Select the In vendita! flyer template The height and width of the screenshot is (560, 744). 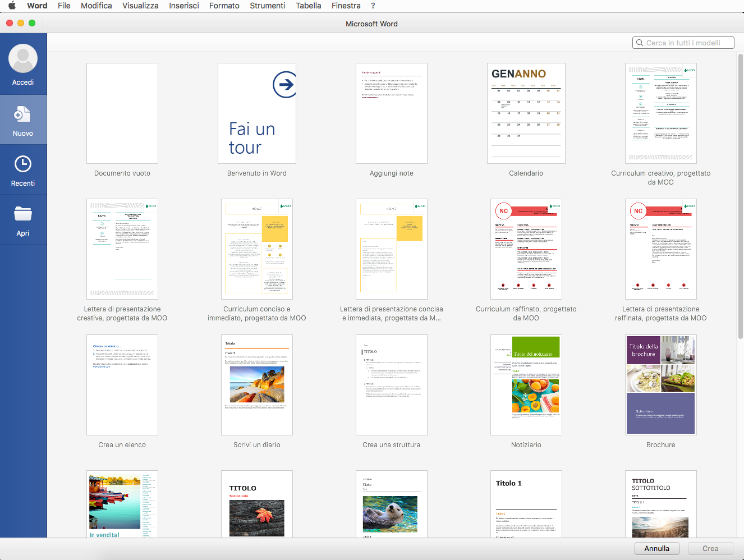click(122, 504)
